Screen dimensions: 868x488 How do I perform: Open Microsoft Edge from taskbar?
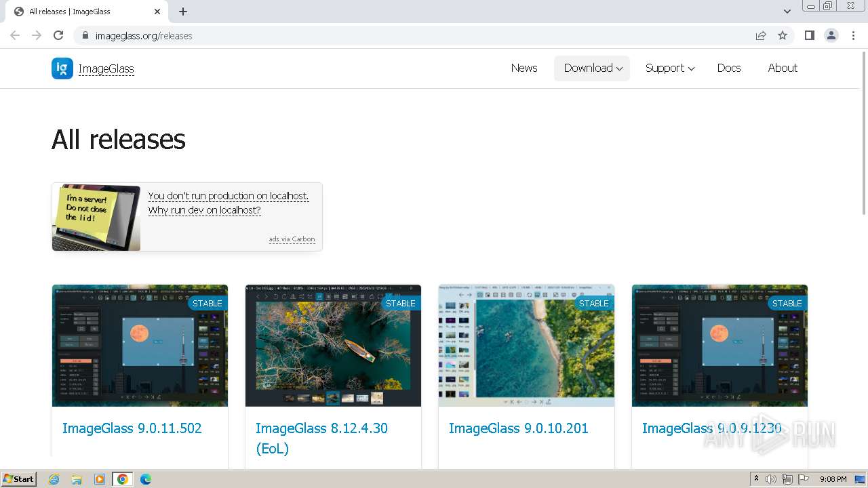(146, 479)
